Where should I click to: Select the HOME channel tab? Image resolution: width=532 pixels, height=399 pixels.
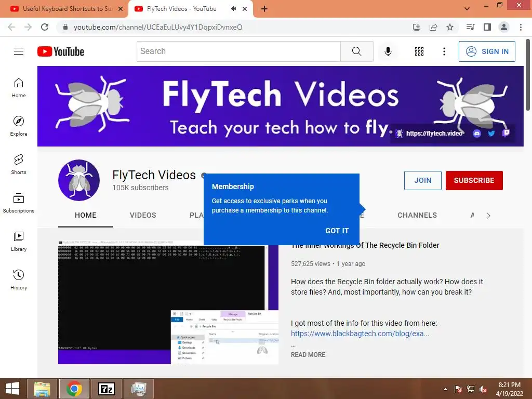click(x=86, y=216)
